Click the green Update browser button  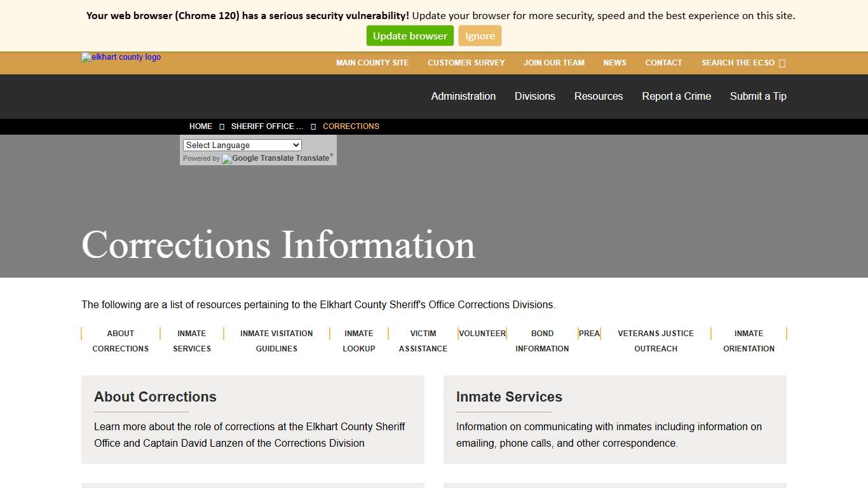pyautogui.click(x=410, y=36)
